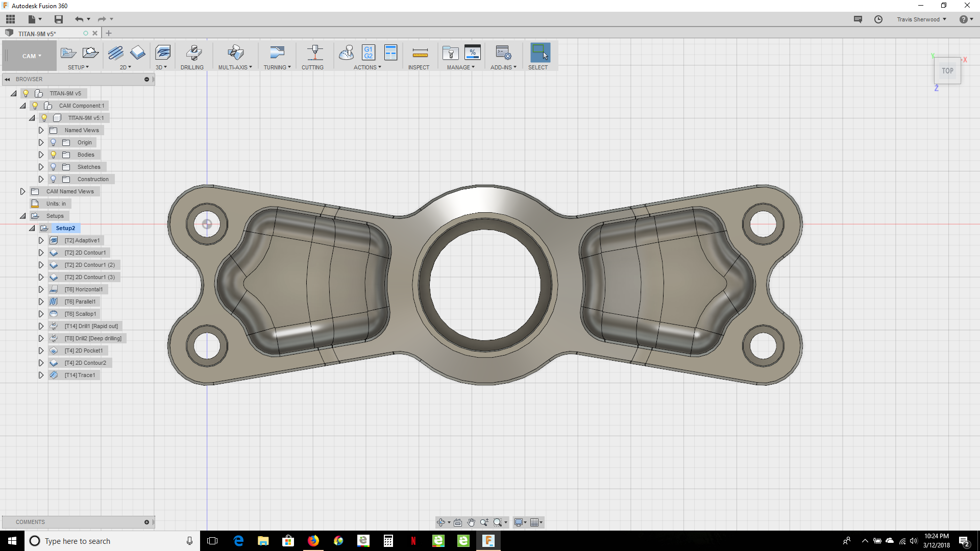Click the Simulate action icon
This screenshot has height=551, width=980.
(x=346, y=53)
